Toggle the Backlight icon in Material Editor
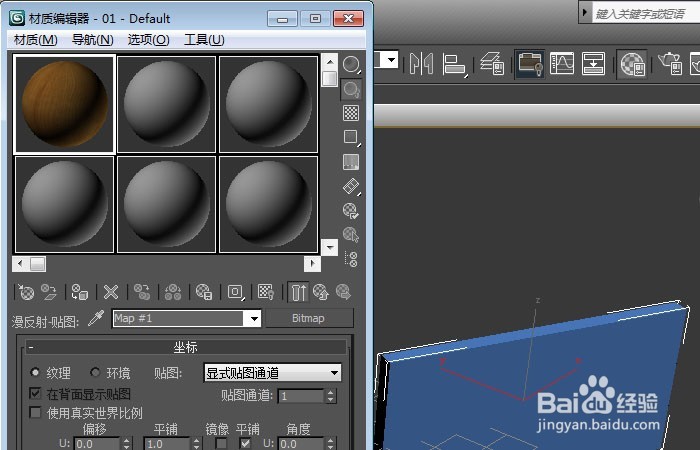This screenshot has height=450, width=700. 351,89
